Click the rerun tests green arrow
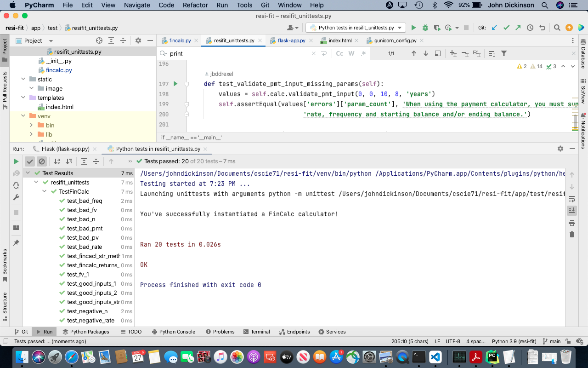The height and width of the screenshot is (368, 588). pos(16,161)
